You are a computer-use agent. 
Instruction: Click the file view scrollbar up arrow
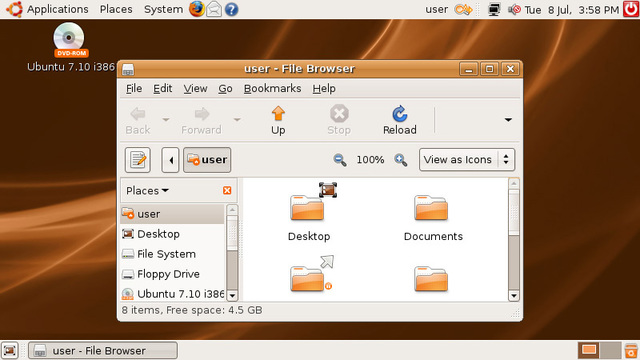coord(514,184)
